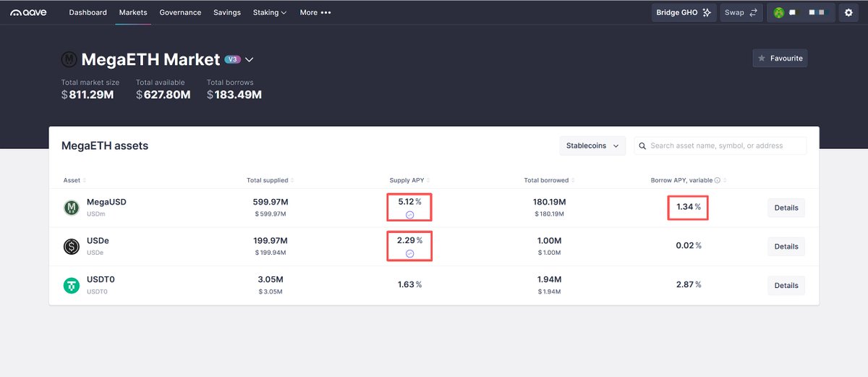Sort by Borrow APY, variable column
The image size is (868, 377).
point(689,180)
